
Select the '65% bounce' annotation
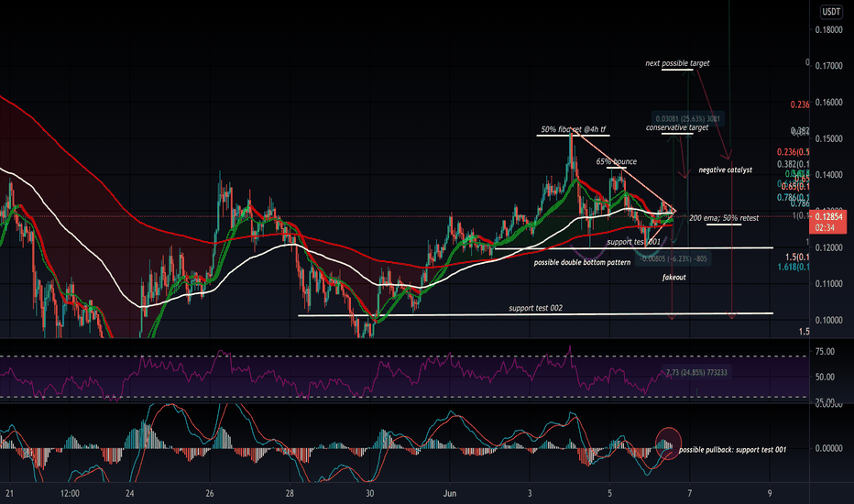(x=616, y=161)
